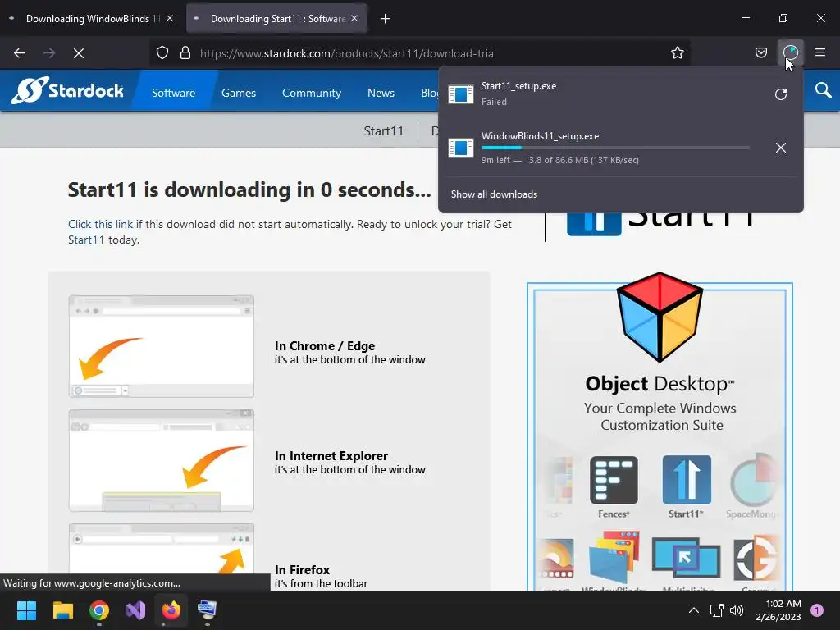The image size is (840, 630).
Task: Close the Downloading Start11 tab
Action: point(354,18)
